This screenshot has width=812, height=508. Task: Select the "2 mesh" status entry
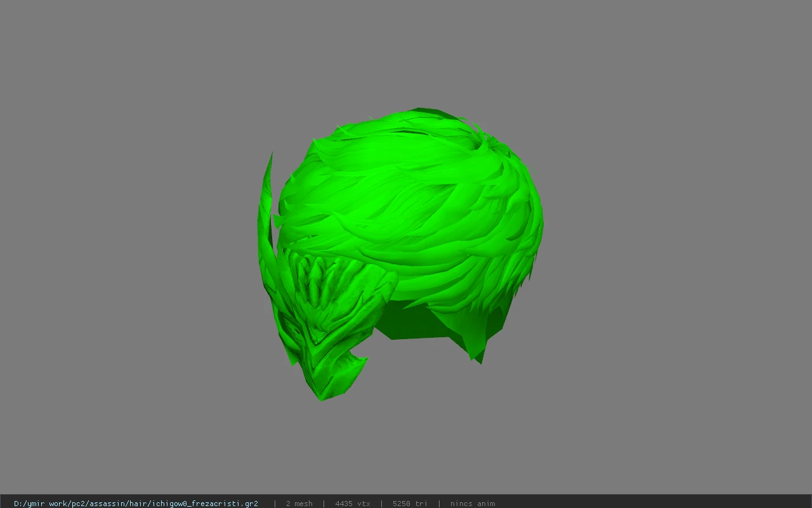pos(299,504)
